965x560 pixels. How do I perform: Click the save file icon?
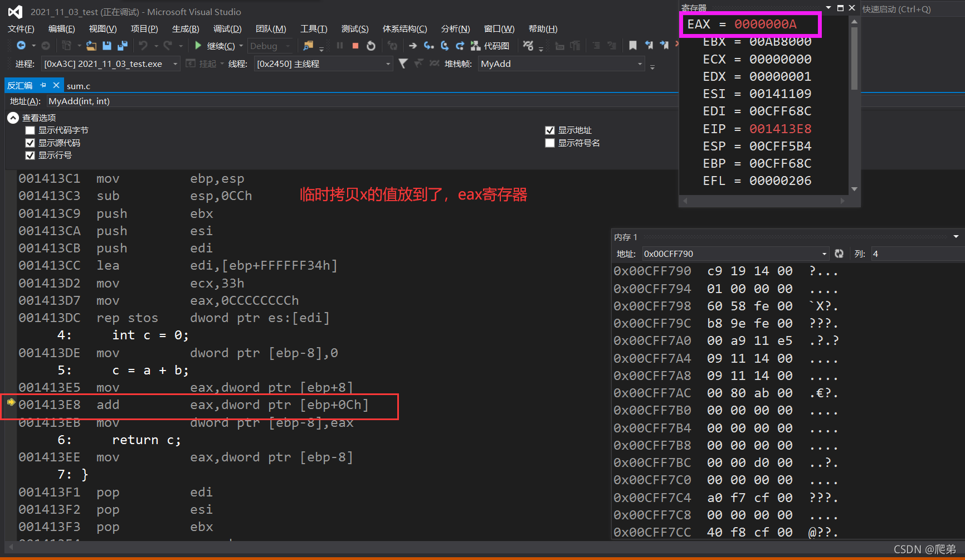pyautogui.click(x=107, y=46)
